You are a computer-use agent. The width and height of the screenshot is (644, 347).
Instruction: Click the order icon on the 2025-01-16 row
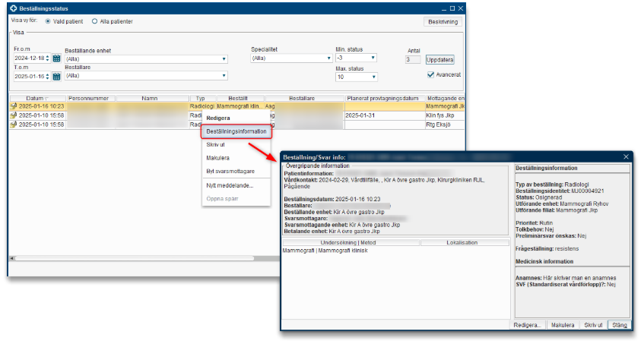click(13, 107)
